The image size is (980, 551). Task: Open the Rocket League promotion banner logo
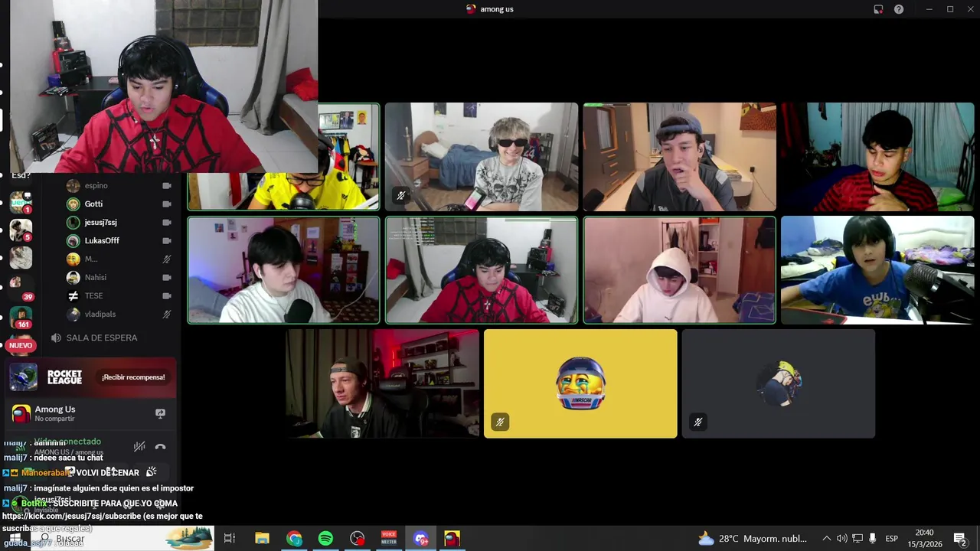[x=64, y=377]
